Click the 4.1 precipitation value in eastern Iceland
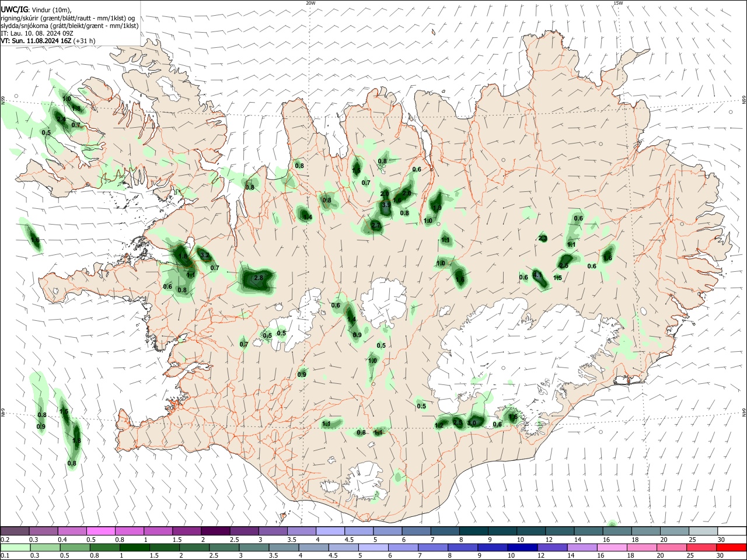Image resolution: width=747 pixels, height=560 pixels. [537, 274]
